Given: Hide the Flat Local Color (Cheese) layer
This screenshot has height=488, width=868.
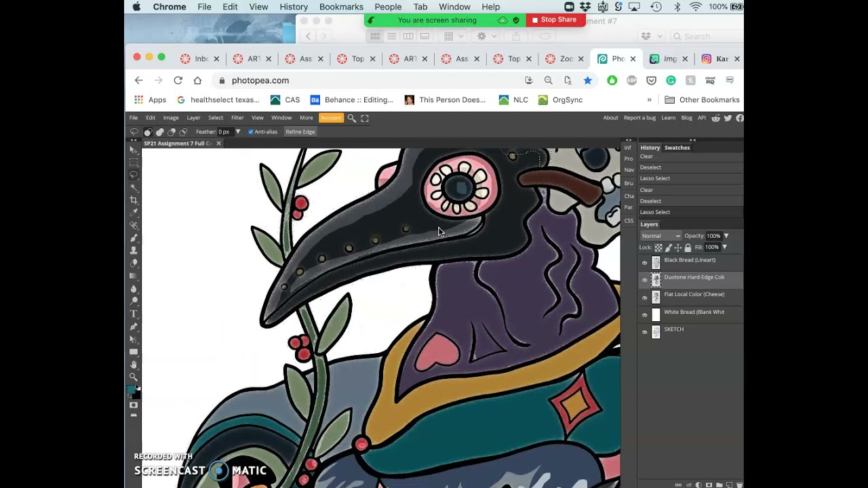Looking at the screenshot, I should [644, 298].
